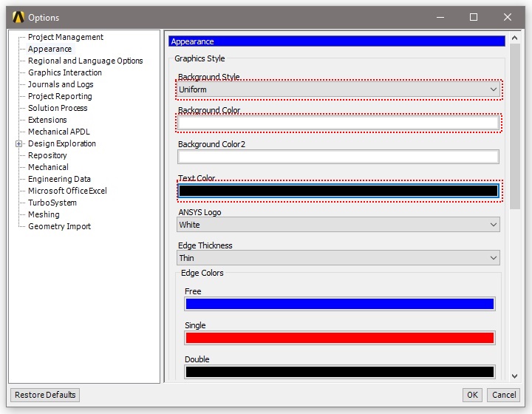Image resolution: width=532 pixels, height=414 pixels.
Task: Select Mechanical APDL item
Action: point(58,132)
